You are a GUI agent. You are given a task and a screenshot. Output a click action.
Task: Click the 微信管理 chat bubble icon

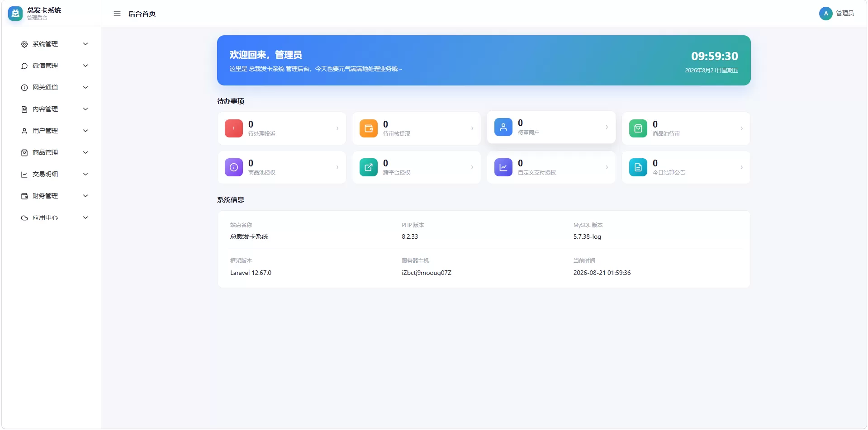[x=24, y=66]
